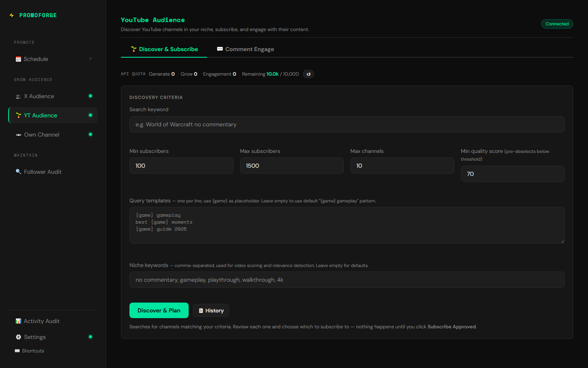The height and width of the screenshot is (368, 588).
Task: Open the Settings page
Action: coord(53,337)
